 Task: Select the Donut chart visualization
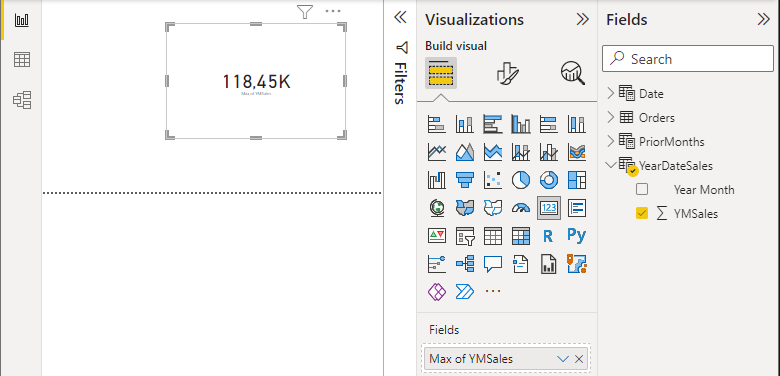coord(549,180)
